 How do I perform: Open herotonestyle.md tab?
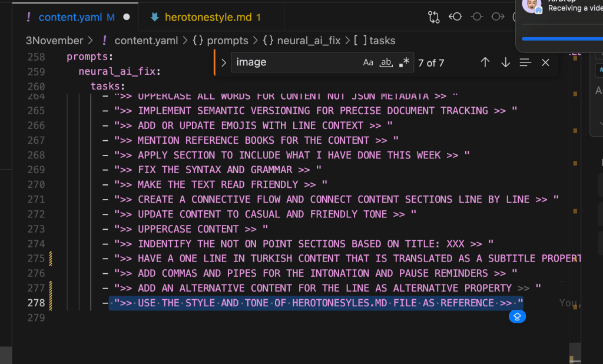(211, 17)
